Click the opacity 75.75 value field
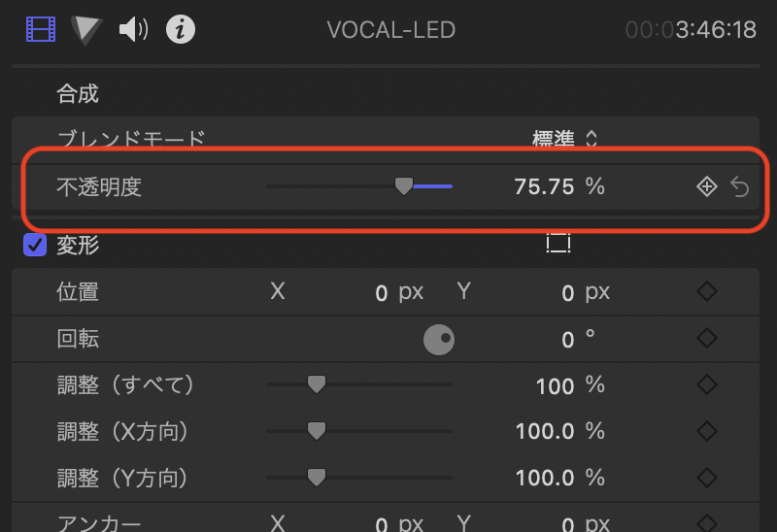Viewport: 777px width, 532px height. pos(544,186)
